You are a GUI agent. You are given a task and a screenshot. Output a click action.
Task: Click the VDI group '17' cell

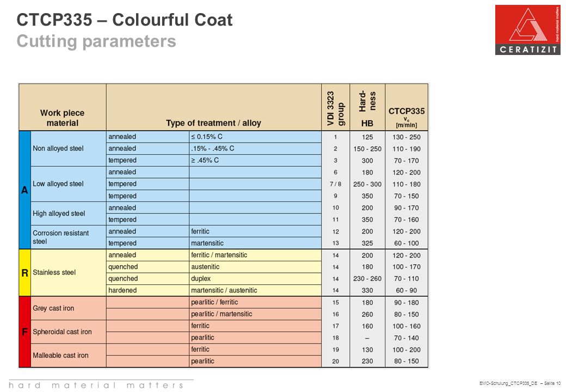335,326
